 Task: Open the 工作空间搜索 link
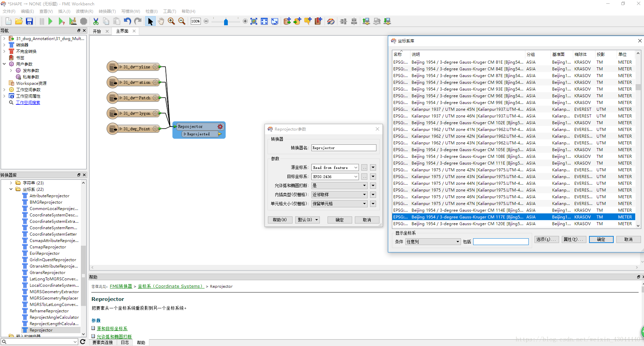click(28, 103)
